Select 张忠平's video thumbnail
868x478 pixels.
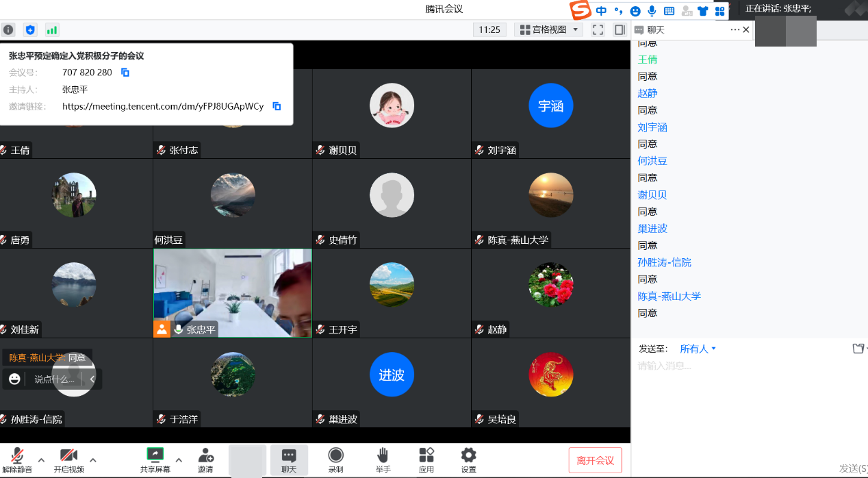coord(232,292)
